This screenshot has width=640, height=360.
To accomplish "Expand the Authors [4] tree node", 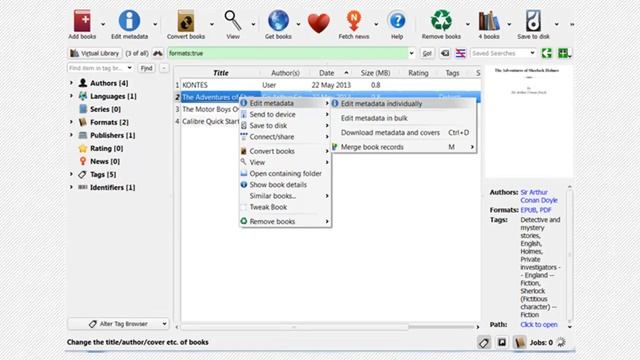I will [71, 83].
